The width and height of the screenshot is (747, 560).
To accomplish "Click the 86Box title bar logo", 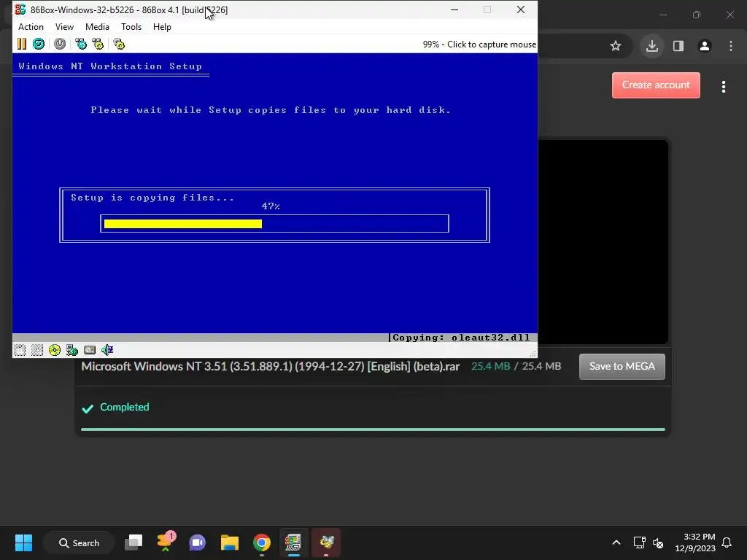I will pyautogui.click(x=20, y=9).
